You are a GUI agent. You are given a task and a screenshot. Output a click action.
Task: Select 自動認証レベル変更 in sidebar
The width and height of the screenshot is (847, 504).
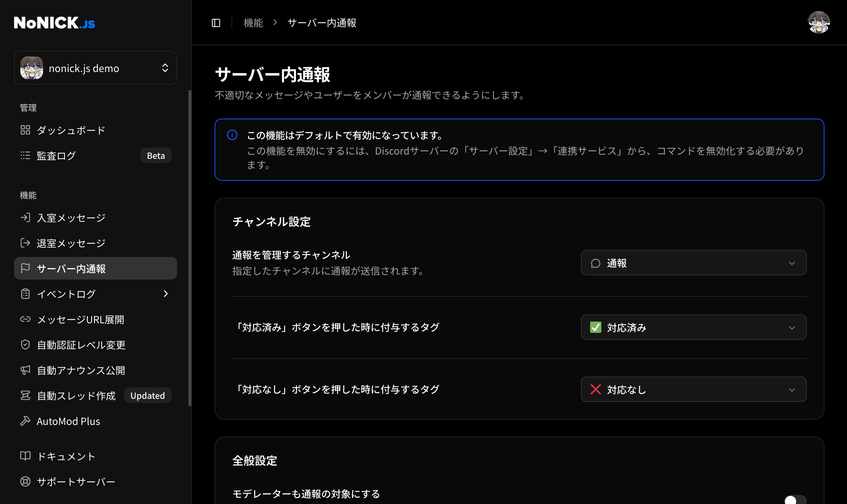80,345
